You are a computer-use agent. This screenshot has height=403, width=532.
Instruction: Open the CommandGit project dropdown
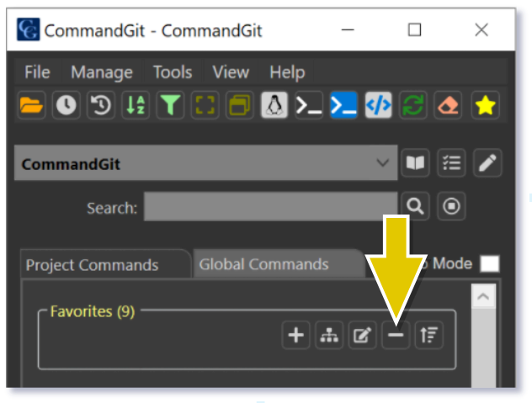pyautogui.click(x=383, y=163)
